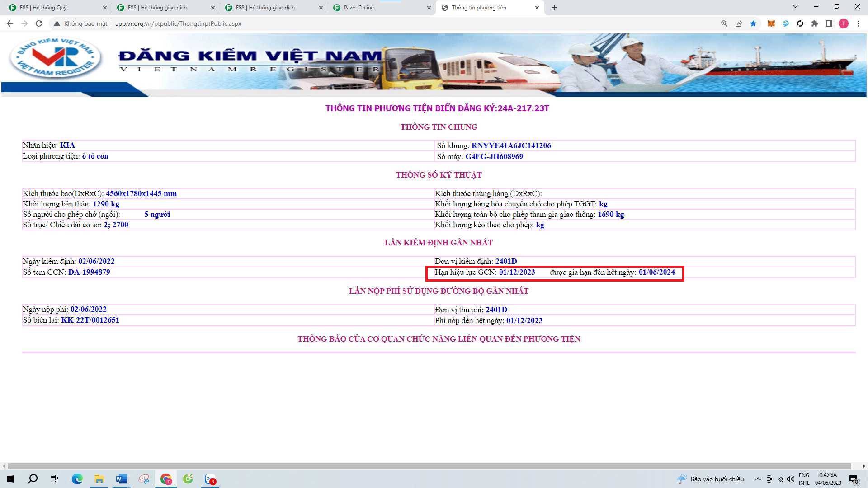
Task: Open Zalo app on taskbar
Action: tap(210, 479)
